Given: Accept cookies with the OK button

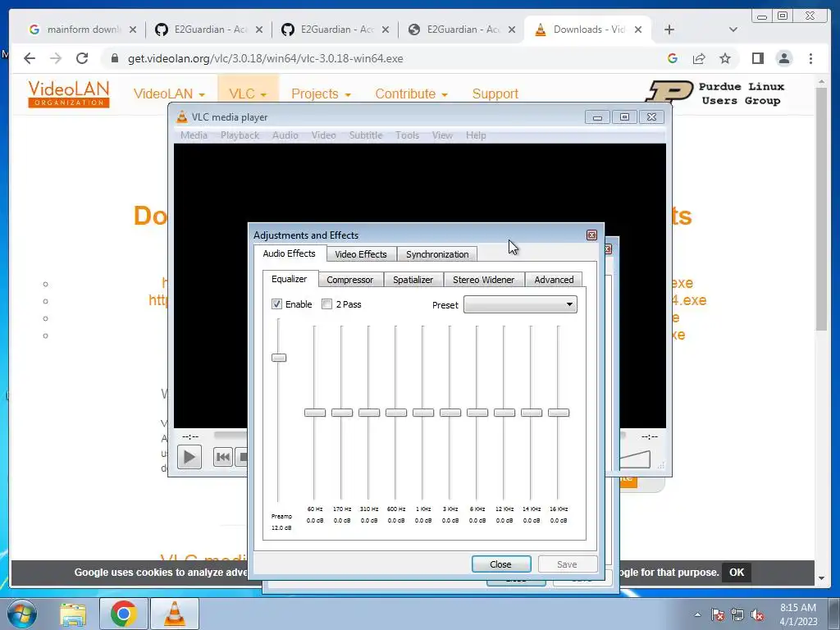Looking at the screenshot, I should pyautogui.click(x=737, y=572).
